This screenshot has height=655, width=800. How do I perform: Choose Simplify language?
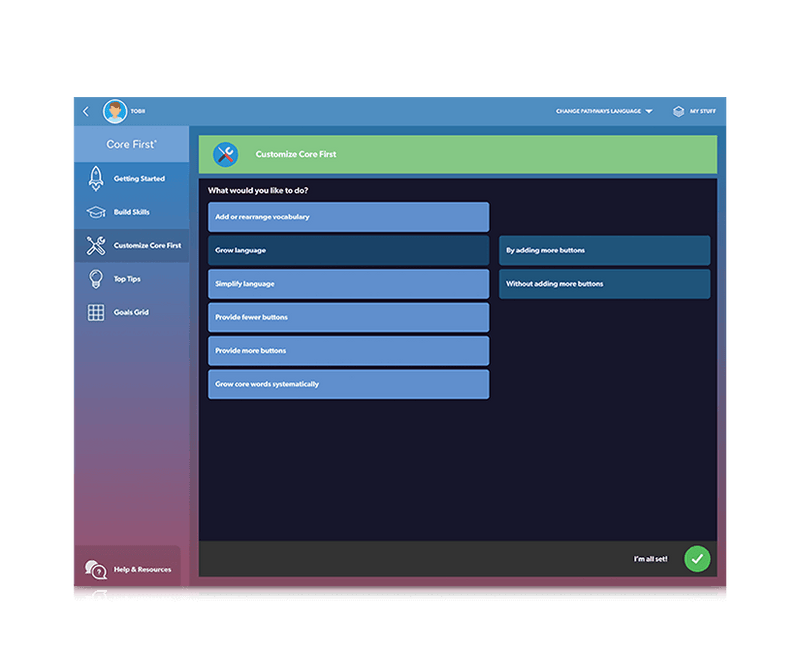click(348, 284)
